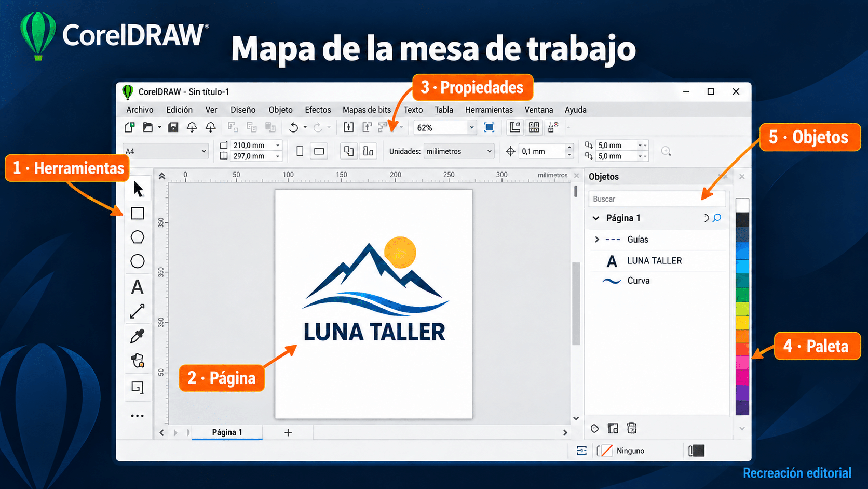
Task: Open the dropdown arrow next to Open
Action: pos(159,127)
